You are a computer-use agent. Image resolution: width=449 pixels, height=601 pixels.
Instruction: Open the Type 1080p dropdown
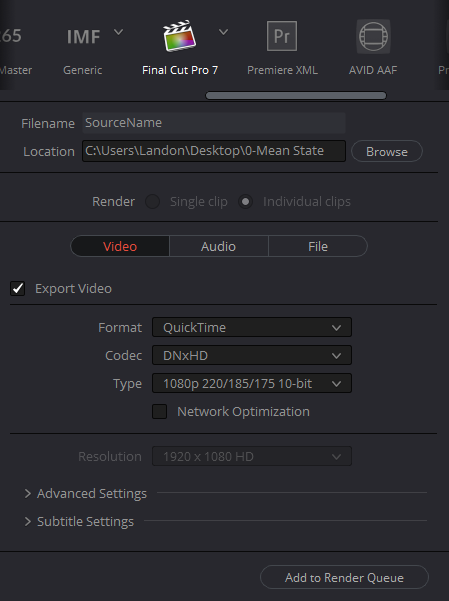(252, 383)
